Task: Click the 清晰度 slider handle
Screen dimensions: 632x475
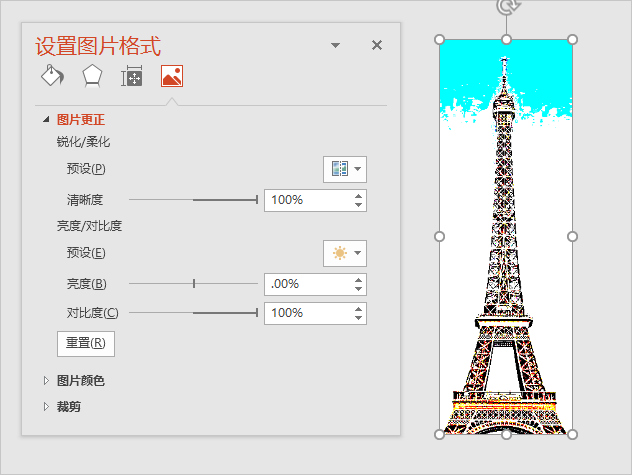Action: pos(257,200)
